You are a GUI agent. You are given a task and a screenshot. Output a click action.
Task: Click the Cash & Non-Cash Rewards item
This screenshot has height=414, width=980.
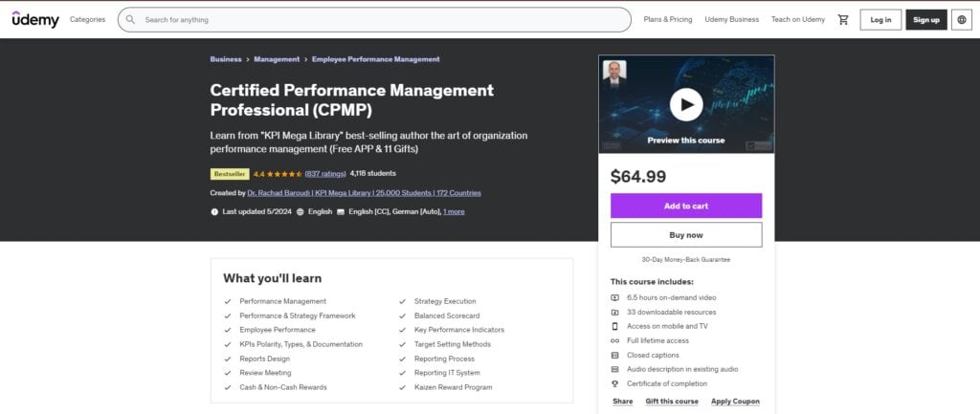(x=283, y=387)
